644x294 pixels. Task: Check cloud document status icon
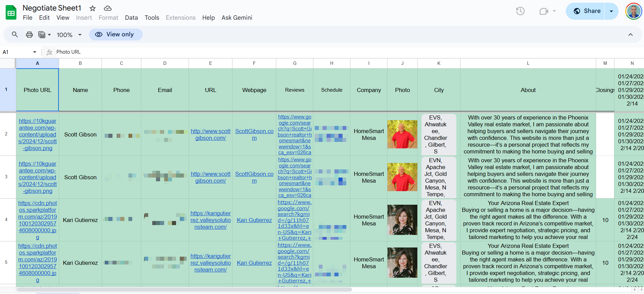coord(108,8)
